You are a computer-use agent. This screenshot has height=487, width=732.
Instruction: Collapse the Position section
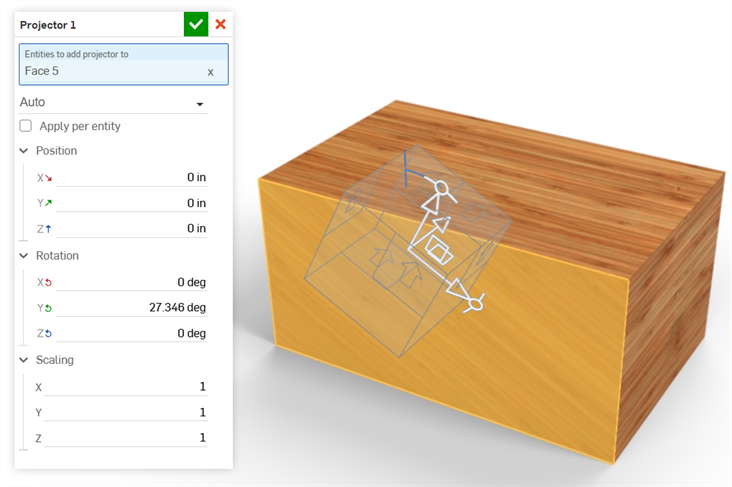click(x=24, y=151)
